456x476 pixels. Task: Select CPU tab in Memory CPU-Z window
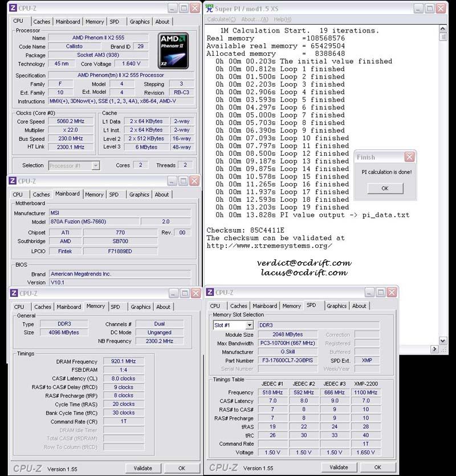click(19, 307)
